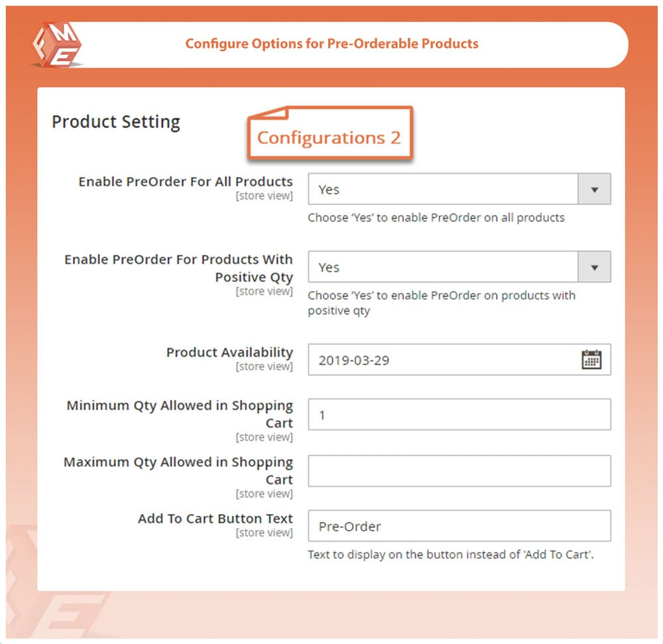Expand PreOrder For Products With Positive Qty arrow

(594, 267)
